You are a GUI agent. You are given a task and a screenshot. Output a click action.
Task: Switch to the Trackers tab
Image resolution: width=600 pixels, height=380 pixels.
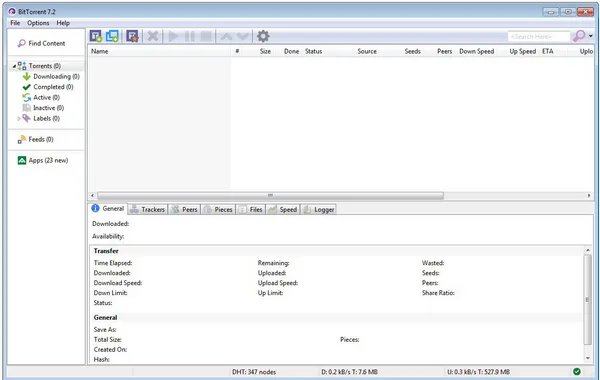[x=148, y=209]
